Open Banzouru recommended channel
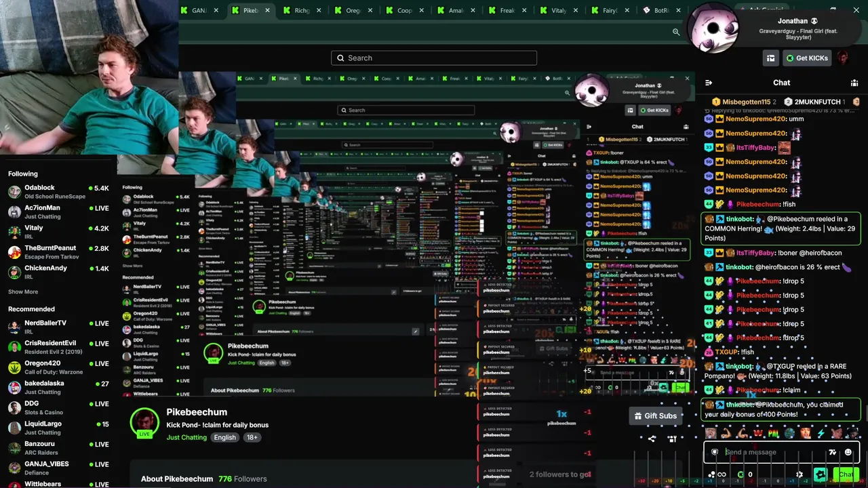 (58, 448)
